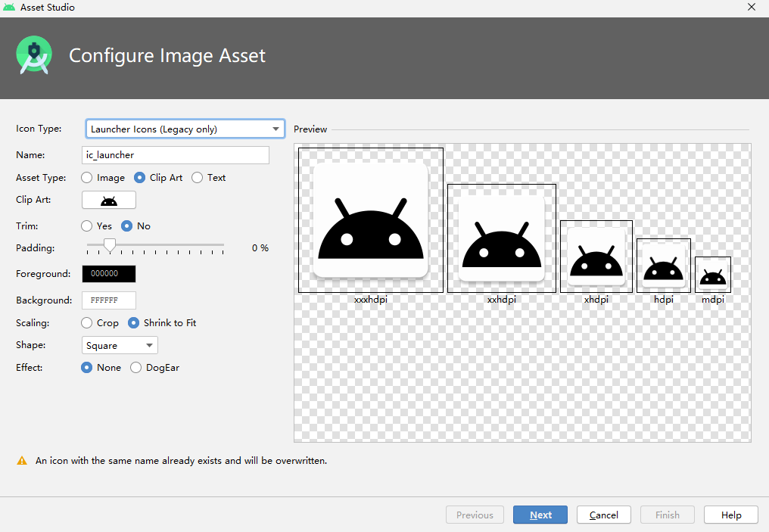Image resolution: width=769 pixels, height=532 pixels.
Task: Click the xhdpi label
Action: 596,299
